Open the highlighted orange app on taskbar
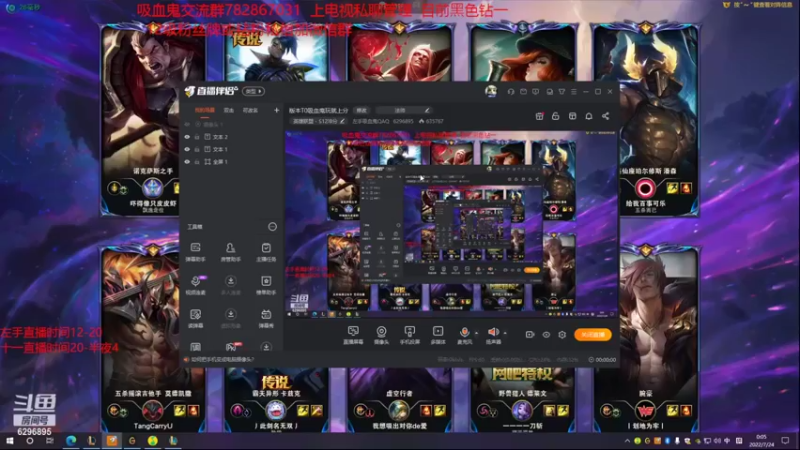The width and height of the screenshot is (800, 450). click(112, 440)
